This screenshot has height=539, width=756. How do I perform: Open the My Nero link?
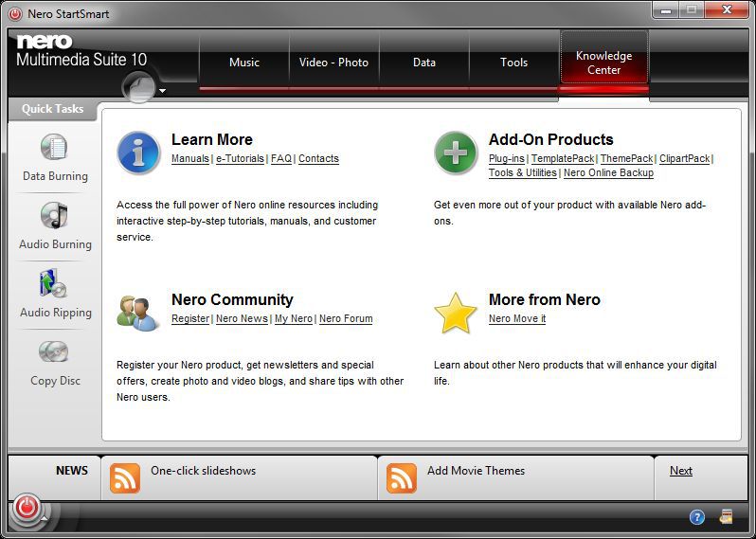[294, 318]
